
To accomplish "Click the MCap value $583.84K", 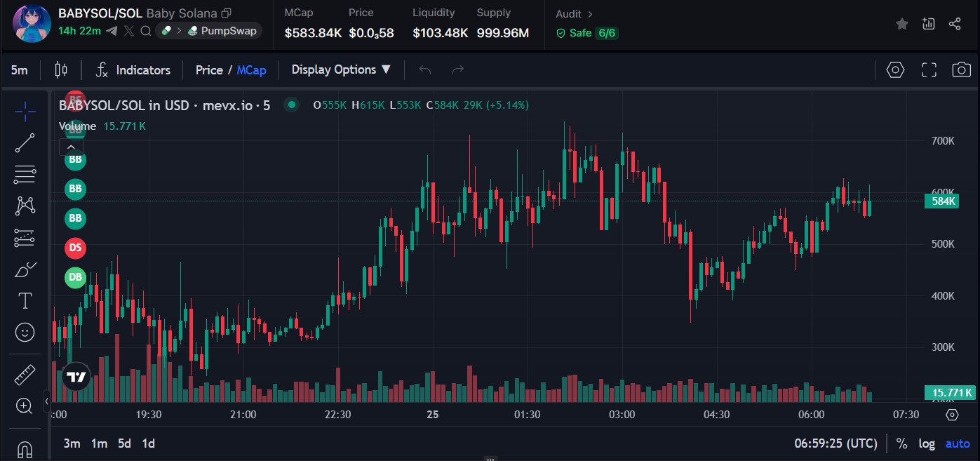I will pyautogui.click(x=313, y=33).
